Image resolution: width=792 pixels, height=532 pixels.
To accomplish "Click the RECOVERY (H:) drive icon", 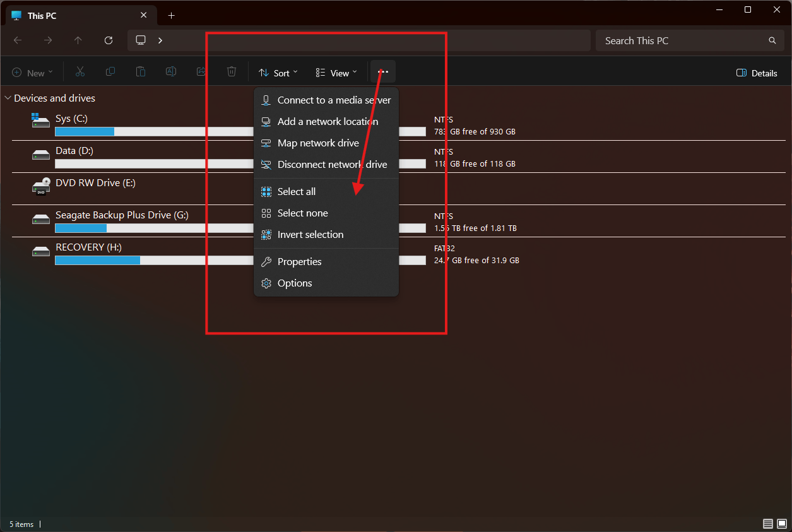I will coord(40,251).
